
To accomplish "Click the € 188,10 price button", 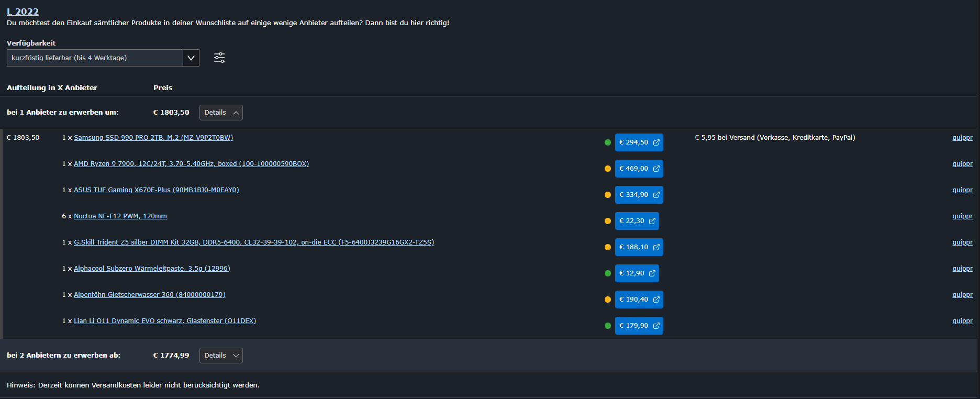I will [639, 247].
